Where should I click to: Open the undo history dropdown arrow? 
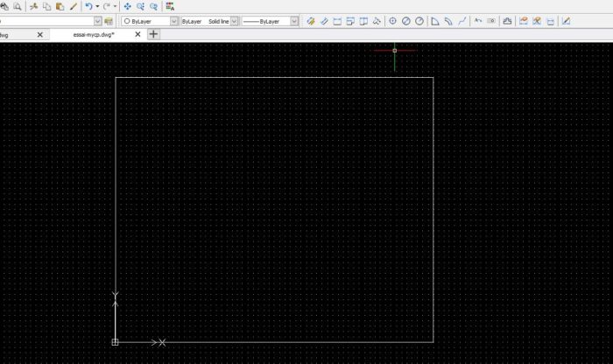[x=97, y=6]
